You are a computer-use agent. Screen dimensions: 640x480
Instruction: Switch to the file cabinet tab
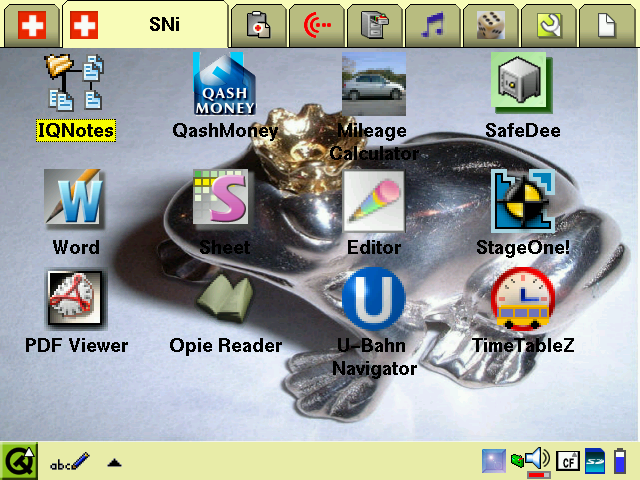(375, 25)
